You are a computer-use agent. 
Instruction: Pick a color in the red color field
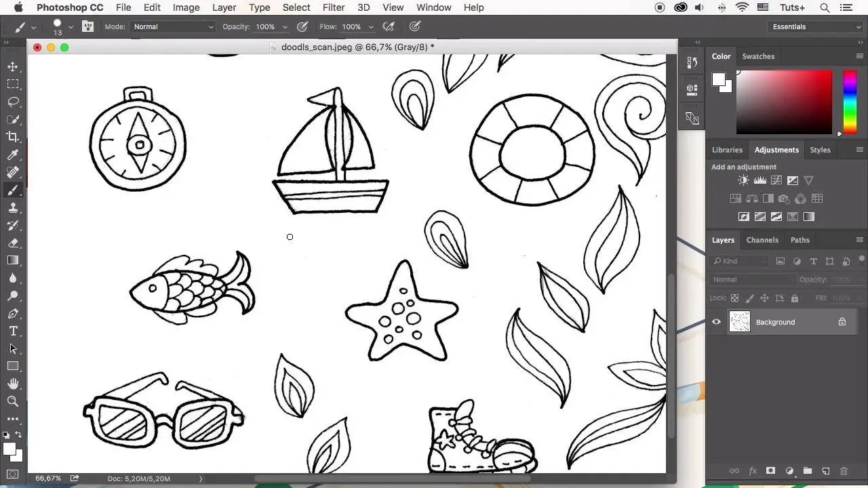[x=784, y=102]
